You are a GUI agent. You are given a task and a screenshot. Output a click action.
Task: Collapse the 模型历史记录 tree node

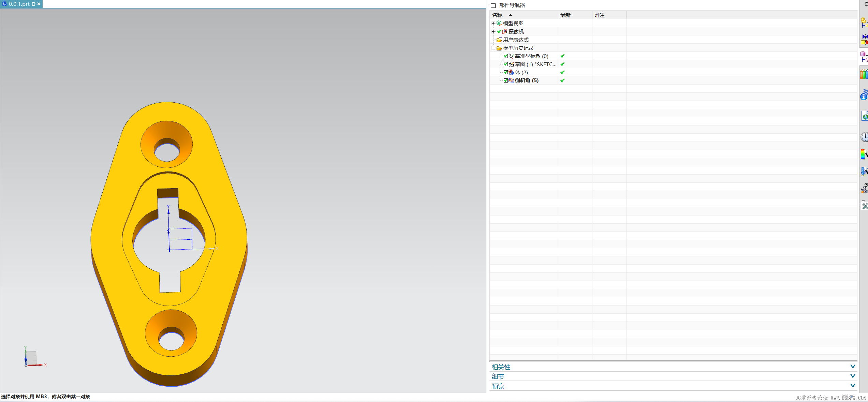coord(493,48)
